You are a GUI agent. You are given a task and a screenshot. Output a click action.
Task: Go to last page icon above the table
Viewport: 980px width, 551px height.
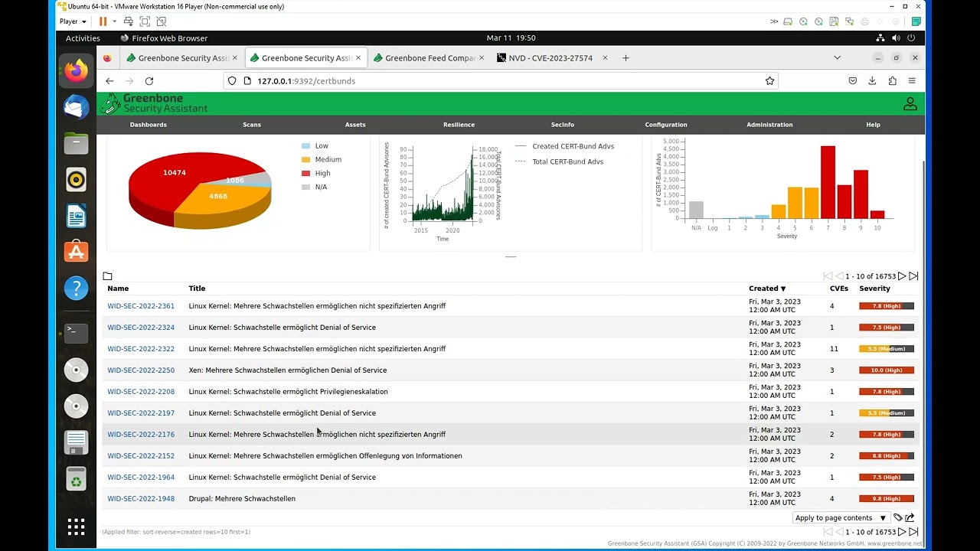[x=913, y=276]
